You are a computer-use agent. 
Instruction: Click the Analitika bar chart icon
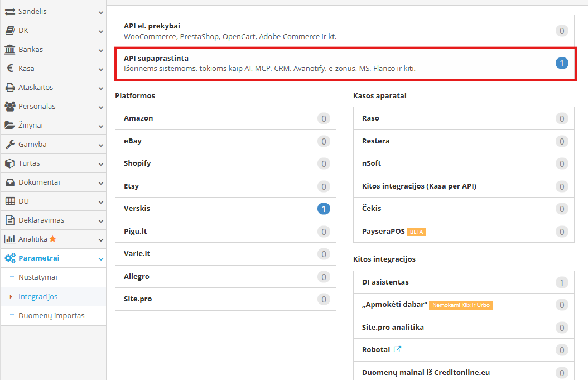pyautogui.click(x=9, y=239)
